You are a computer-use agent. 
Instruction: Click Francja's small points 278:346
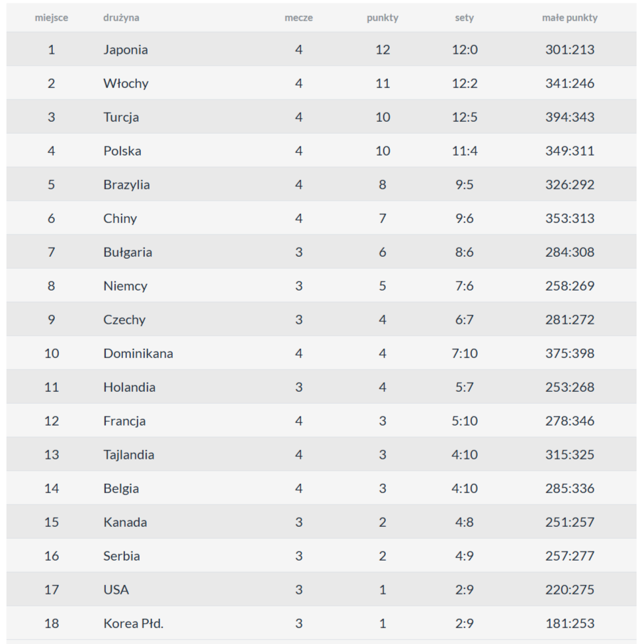[x=569, y=421]
